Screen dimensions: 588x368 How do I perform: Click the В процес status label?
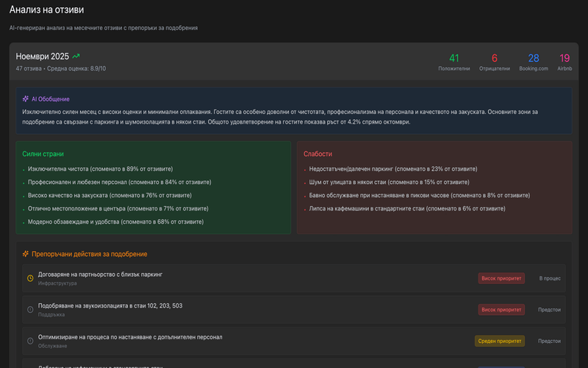click(x=550, y=278)
